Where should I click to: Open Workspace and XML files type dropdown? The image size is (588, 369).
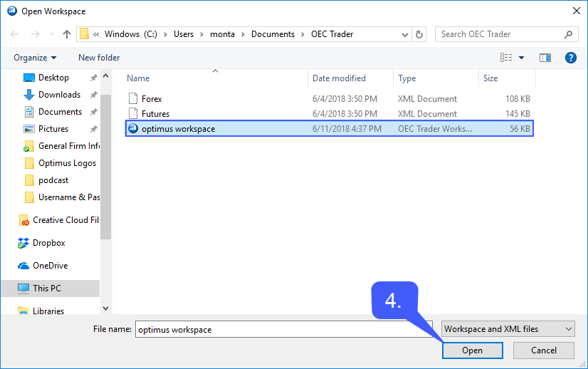click(x=508, y=329)
